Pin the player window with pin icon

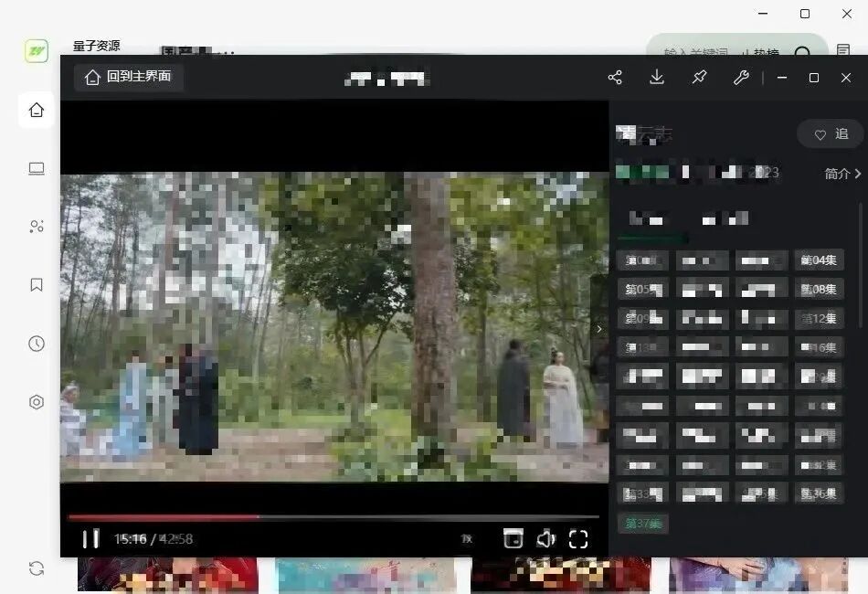[x=699, y=77]
